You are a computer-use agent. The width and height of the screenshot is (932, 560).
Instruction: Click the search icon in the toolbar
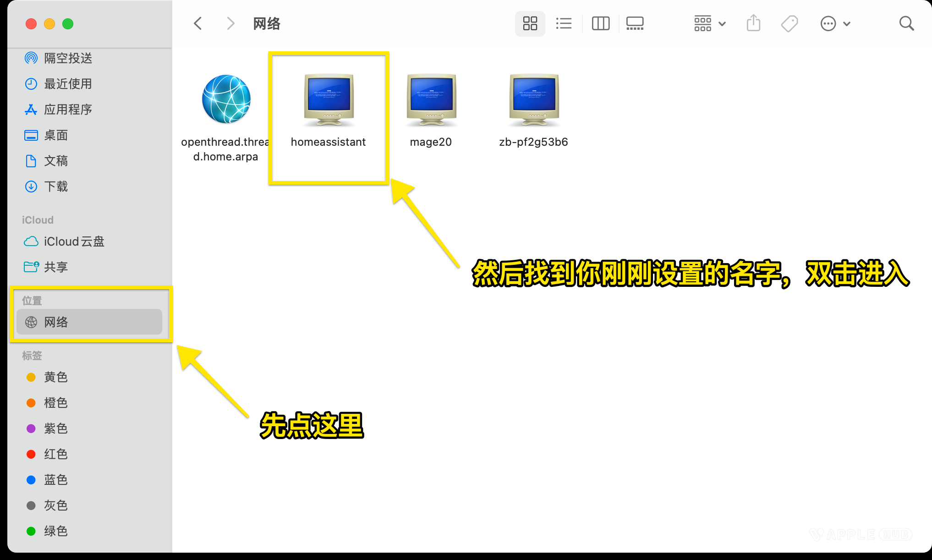point(906,23)
